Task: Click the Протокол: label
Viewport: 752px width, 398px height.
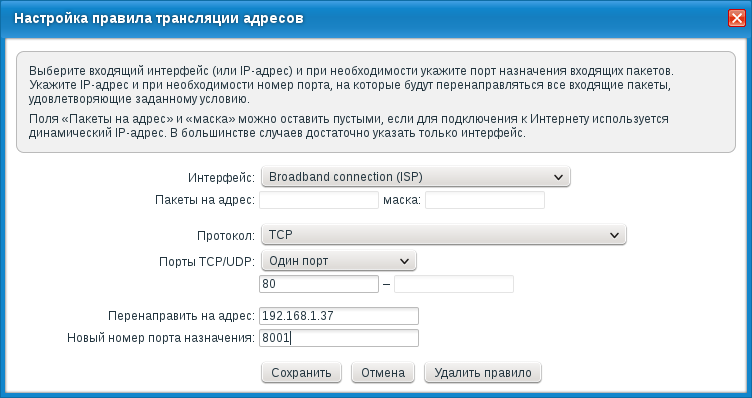Action: [226, 236]
